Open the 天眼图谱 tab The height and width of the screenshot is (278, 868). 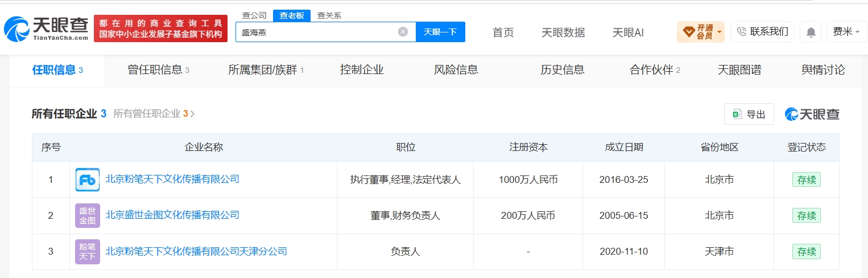[739, 70]
